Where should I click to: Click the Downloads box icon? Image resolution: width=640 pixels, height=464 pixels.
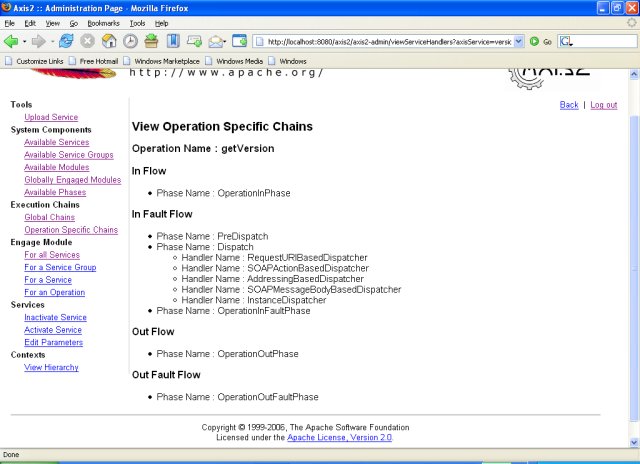pyautogui.click(x=151, y=41)
